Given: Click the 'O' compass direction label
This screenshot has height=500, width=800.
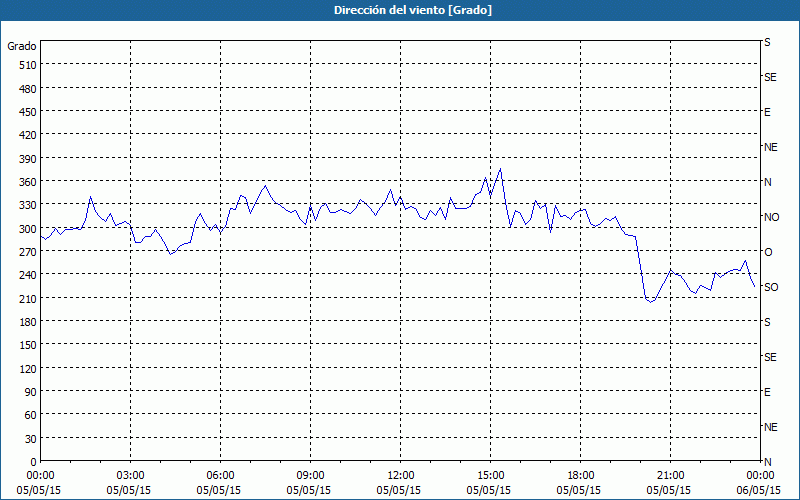Looking at the screenshot, I should [x=767, y=252].
